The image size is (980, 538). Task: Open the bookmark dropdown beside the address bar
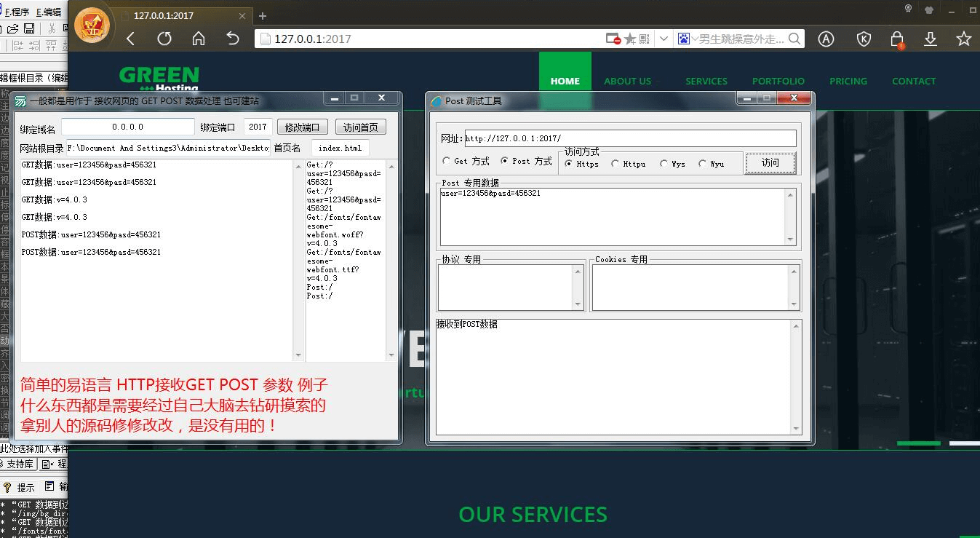point(664,39)
